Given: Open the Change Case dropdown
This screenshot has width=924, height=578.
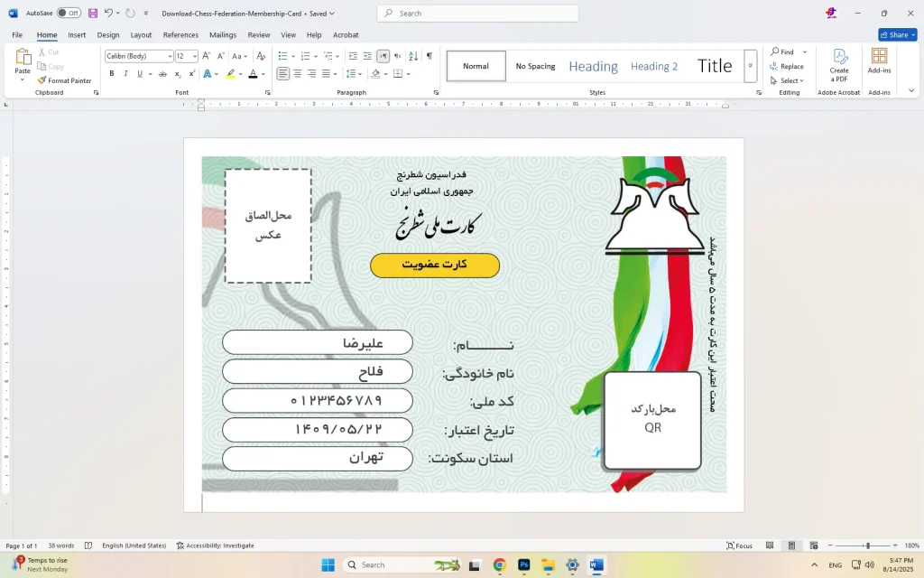Looking at the screenshot, I should coord(239,56).
